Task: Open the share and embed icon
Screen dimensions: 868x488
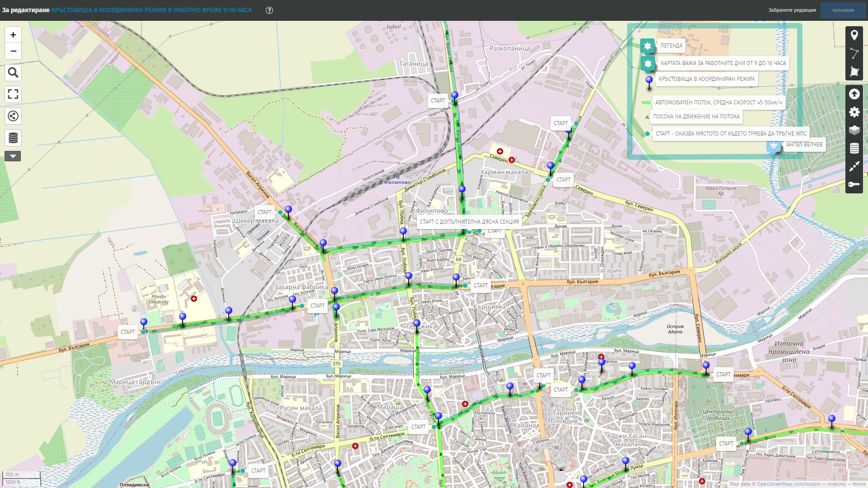Action: point(13,116)
